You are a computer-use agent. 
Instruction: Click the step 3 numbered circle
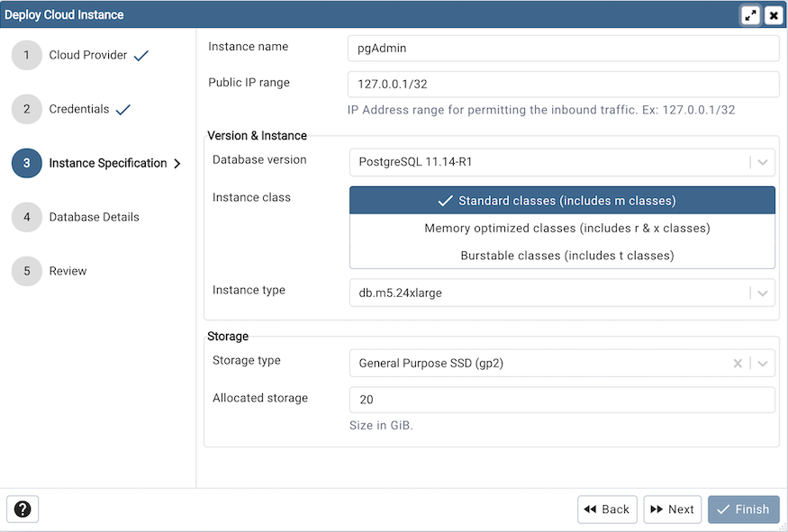(x=26, y=163)
